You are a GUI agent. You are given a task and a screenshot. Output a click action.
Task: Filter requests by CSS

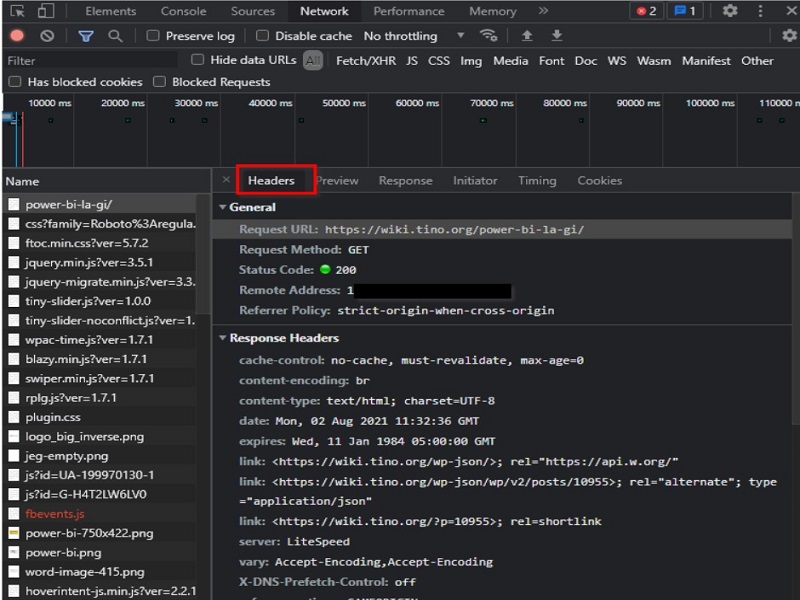[439, 61]
